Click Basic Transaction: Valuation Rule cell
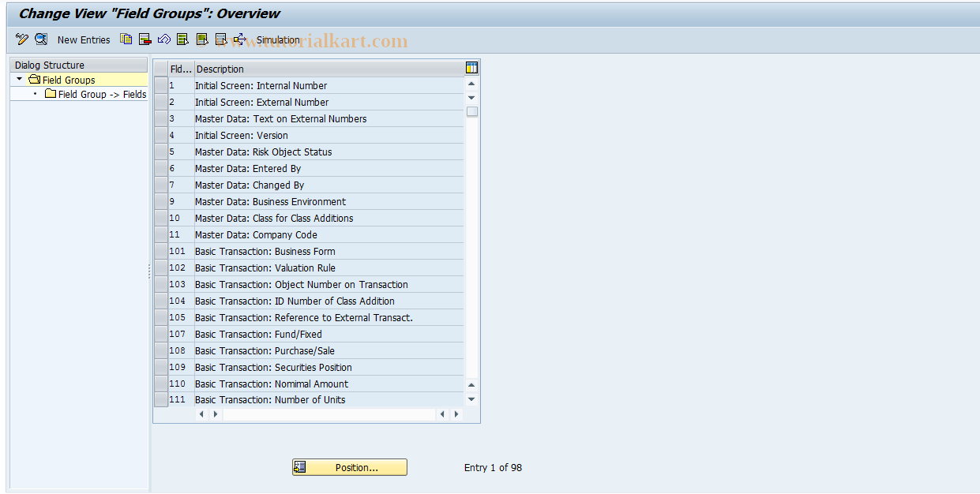Screen dimensions: 980x494 tap(329, 268)
